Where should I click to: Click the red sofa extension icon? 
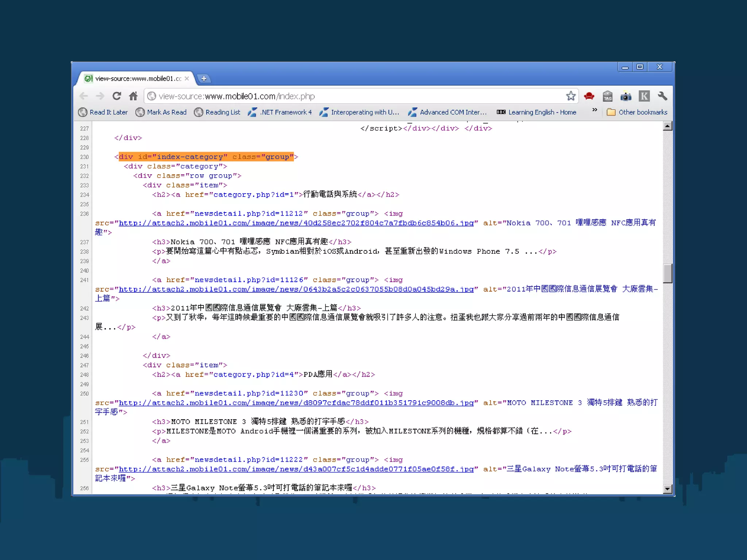[589, 96]
